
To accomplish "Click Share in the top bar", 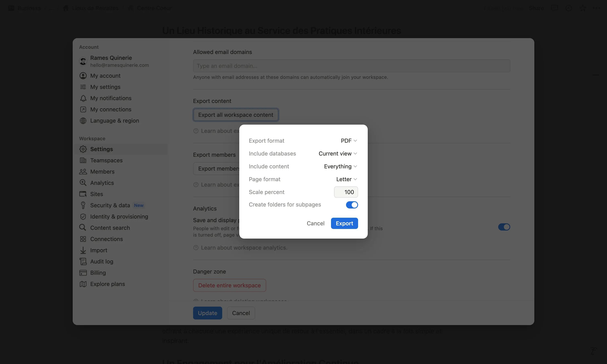I will pos(536,8).
